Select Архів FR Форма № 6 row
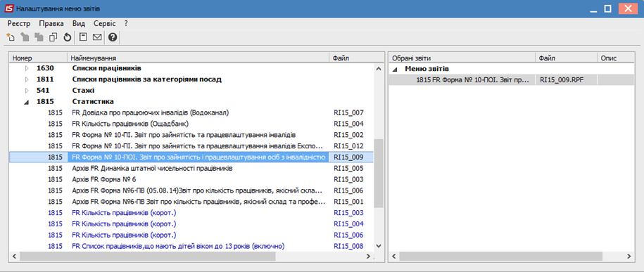This screenshot has height=272, width=644. point(191,179)
